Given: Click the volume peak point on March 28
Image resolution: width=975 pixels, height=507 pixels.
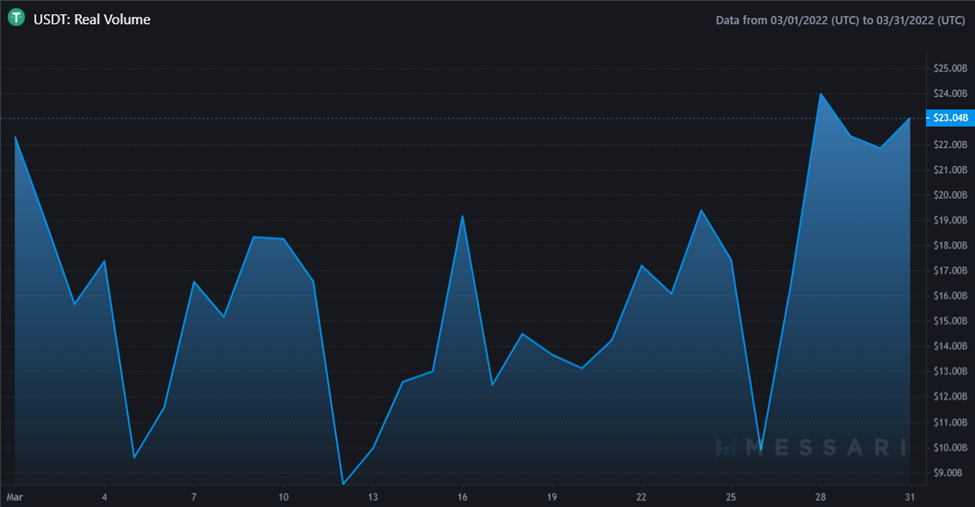Looking at the screenshot, I should click(x=821, y=94).
